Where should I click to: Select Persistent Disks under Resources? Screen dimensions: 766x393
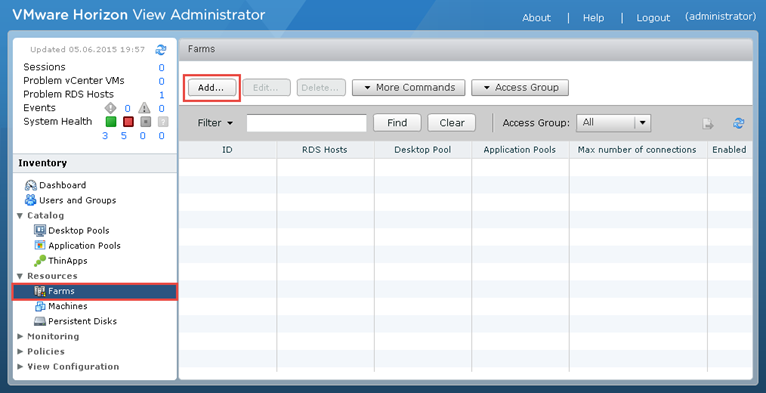(x=82, y=322)
